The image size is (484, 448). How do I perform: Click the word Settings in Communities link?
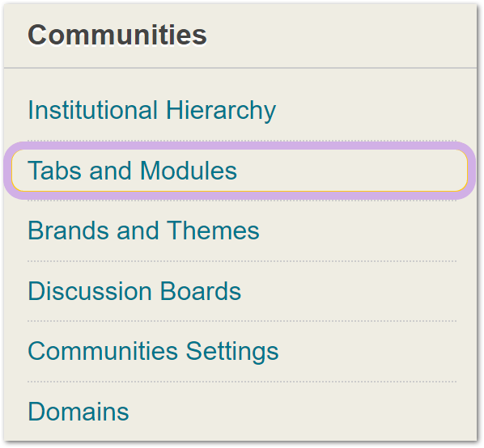tap(232, 352)
